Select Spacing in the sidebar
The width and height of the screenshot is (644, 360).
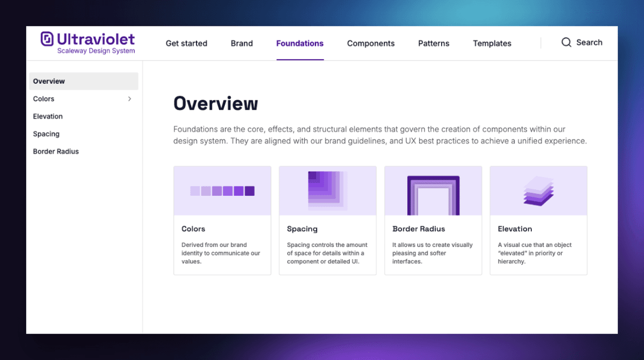[46, 134]
